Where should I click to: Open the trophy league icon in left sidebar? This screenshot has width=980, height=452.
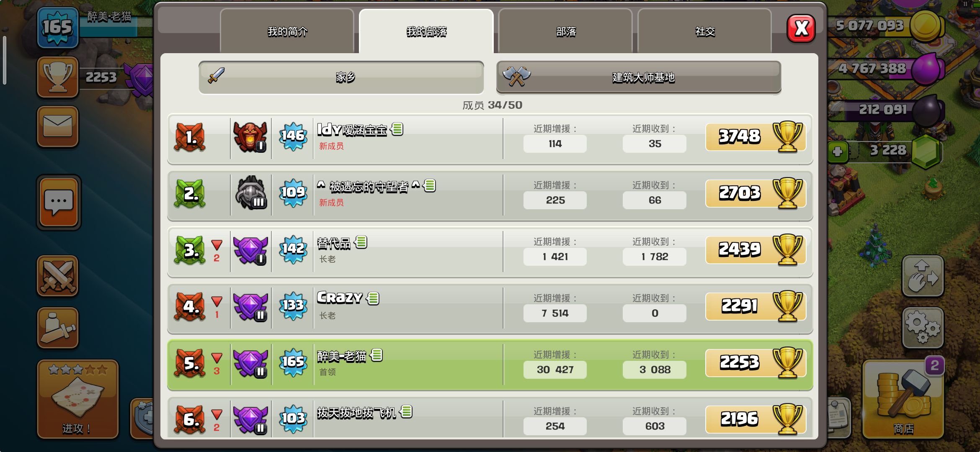(58, 77)
